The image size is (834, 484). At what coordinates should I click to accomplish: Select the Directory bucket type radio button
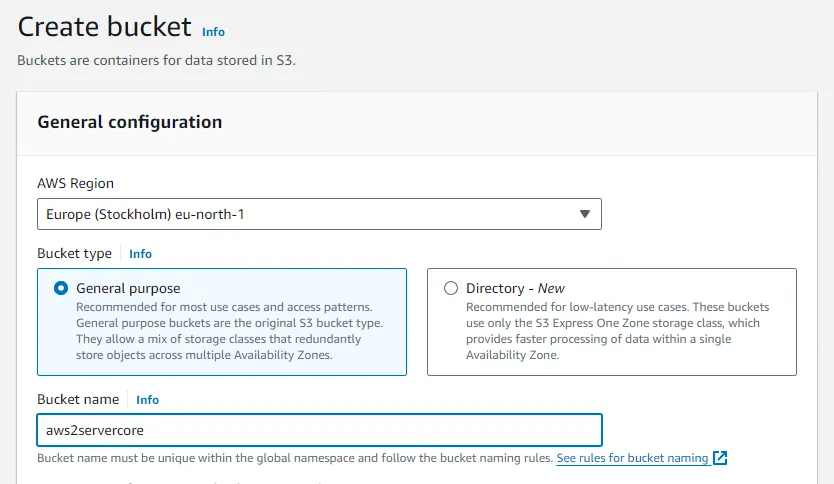tap(450, 288)
